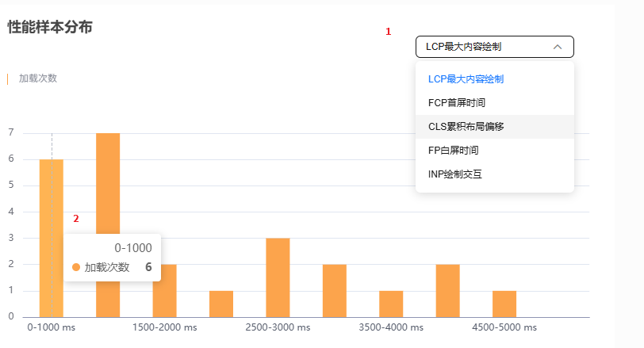Screen dimensions: 644x348
Task: Click the 3500-4000 ms axis label
Action: (x=391, y=327)
